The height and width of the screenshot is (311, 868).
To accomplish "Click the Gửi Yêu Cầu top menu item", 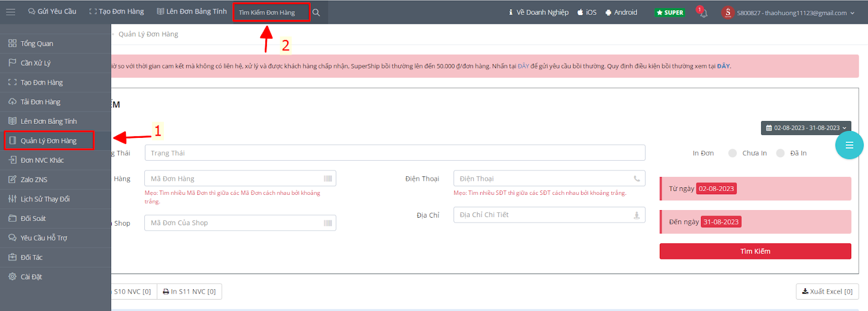I will click(52, 11).
